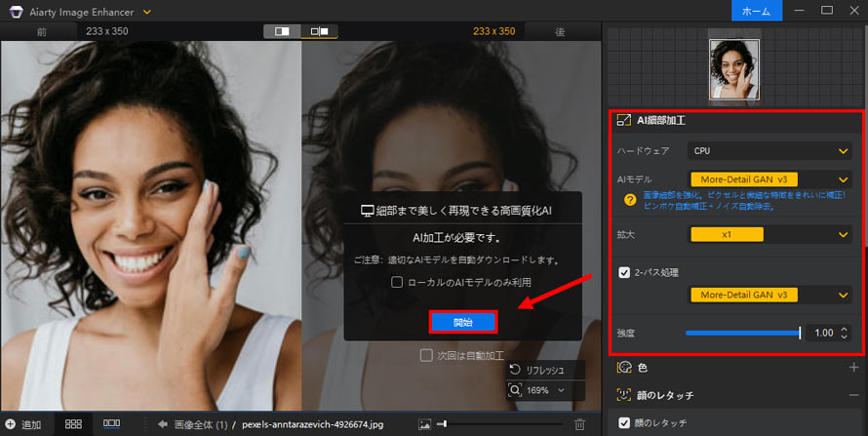This screenshot has width=868, height=436.
Task: Open the AIモデル More-Detail GAN v3 dropdown
Action: pos(769,179)
